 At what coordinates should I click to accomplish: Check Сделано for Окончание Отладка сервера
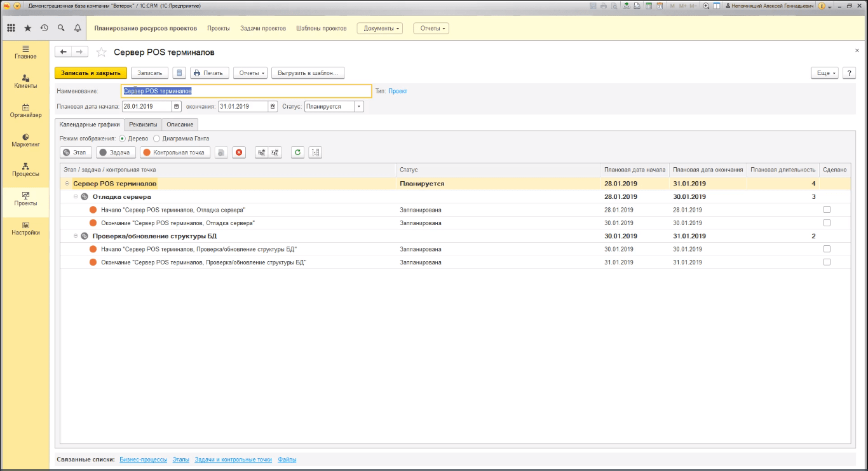pyautogui.click(x=827, y=223)
